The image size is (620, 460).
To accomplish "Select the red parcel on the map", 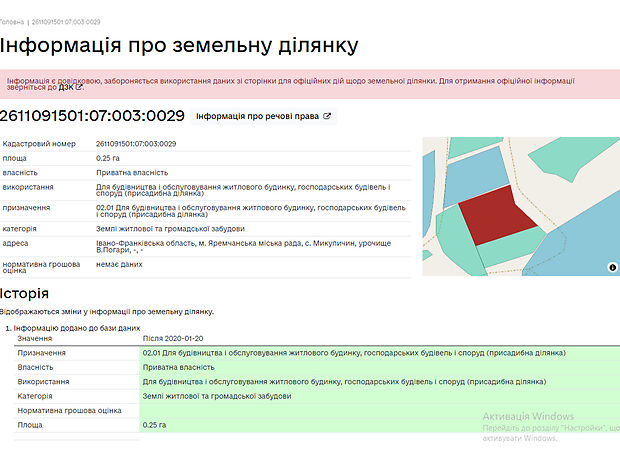I will [x=496, y=216].
